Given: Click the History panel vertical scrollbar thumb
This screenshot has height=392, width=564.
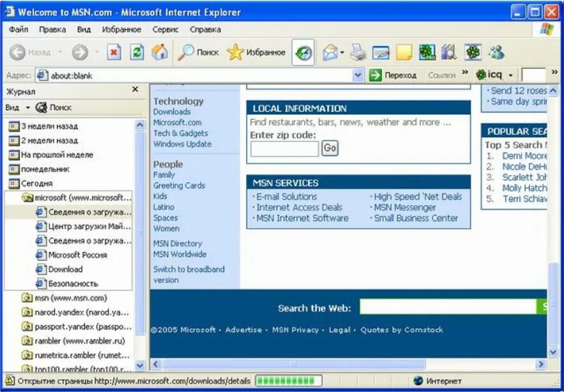Looking at the screenshot, I should (x=140, y=234).
